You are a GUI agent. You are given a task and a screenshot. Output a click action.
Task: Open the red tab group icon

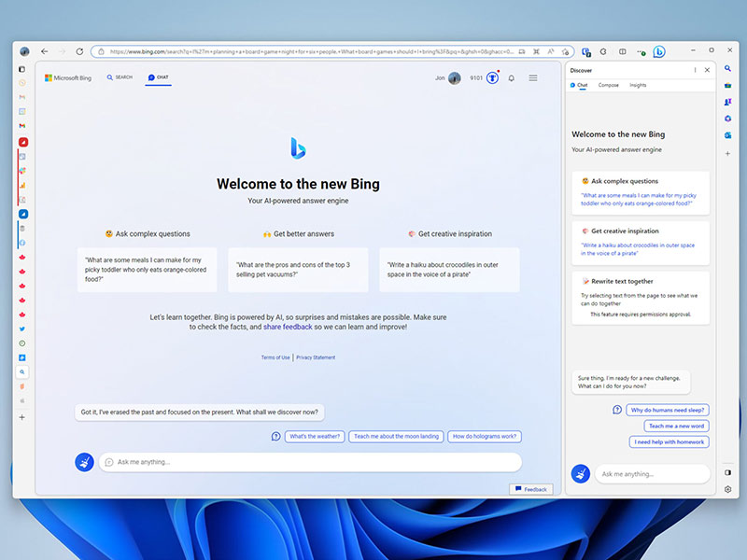click(x=23, y=142)
